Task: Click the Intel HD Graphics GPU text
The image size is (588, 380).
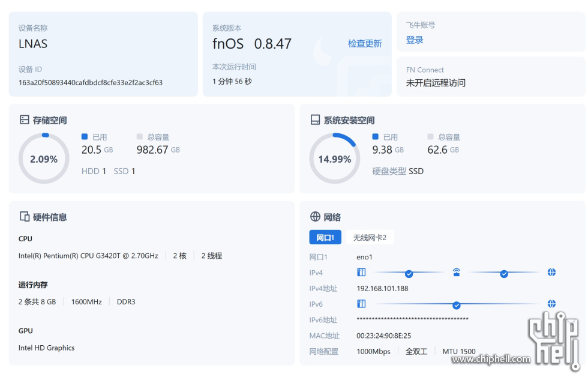Action: pos(47,348)
